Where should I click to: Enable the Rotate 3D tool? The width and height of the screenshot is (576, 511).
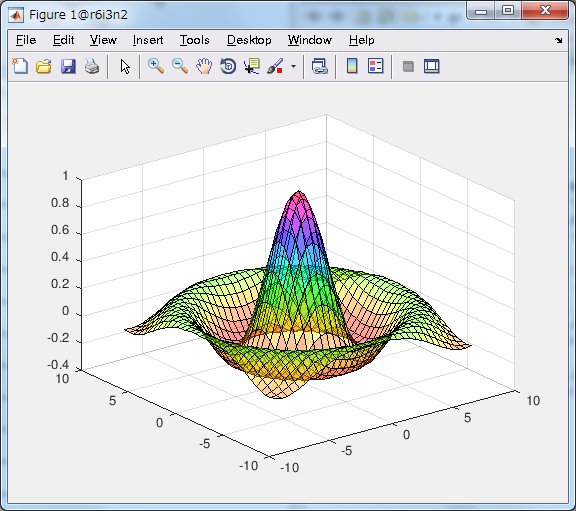(x=228, y=66)
